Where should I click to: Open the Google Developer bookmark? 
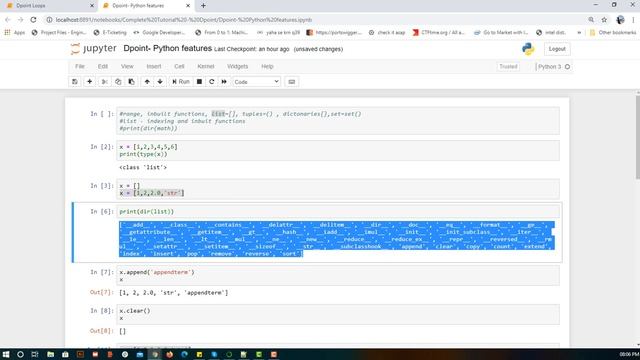(x=159, y=32)
